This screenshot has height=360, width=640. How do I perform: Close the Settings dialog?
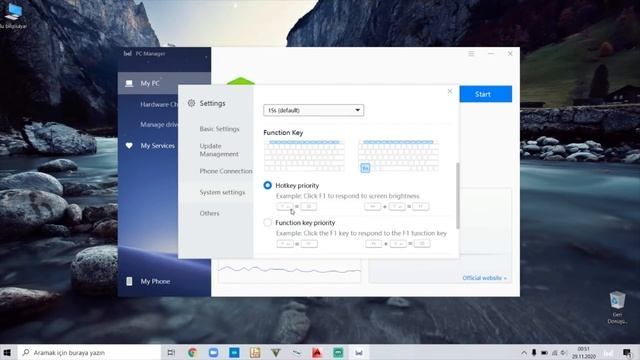pyautogui.click(x=450, y=91)
